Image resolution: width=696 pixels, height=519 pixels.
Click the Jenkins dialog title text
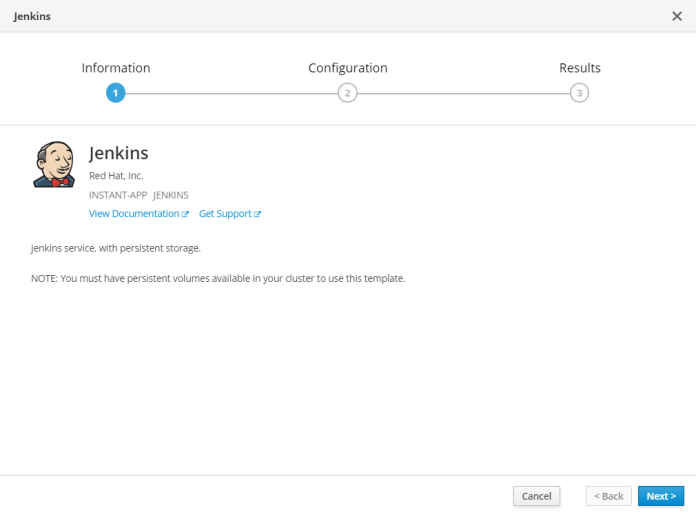[x=32, y=16]
